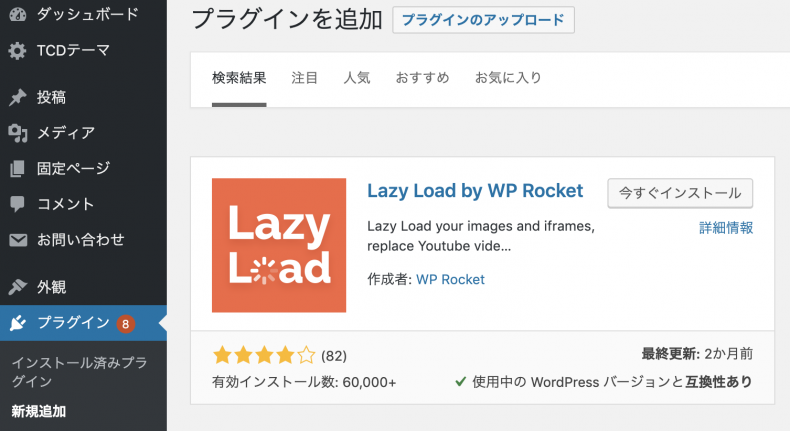Switch to the 検索結果 tab
790x431 pixels.
click(x=239, y=78)
